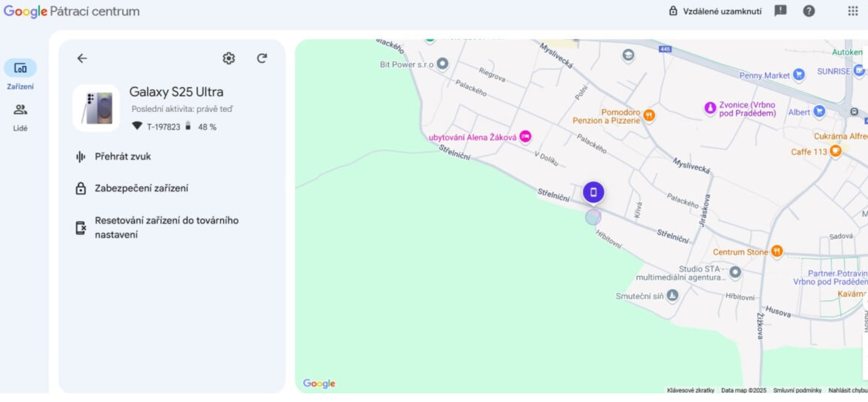Send feedback via the feedback icon
868x402 pixels.
780,11
